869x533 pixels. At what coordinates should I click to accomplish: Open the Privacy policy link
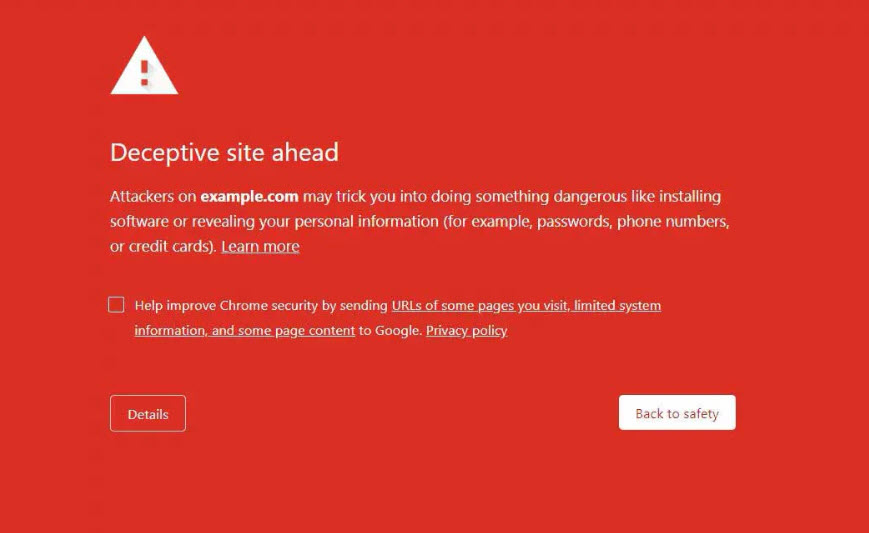466,330
